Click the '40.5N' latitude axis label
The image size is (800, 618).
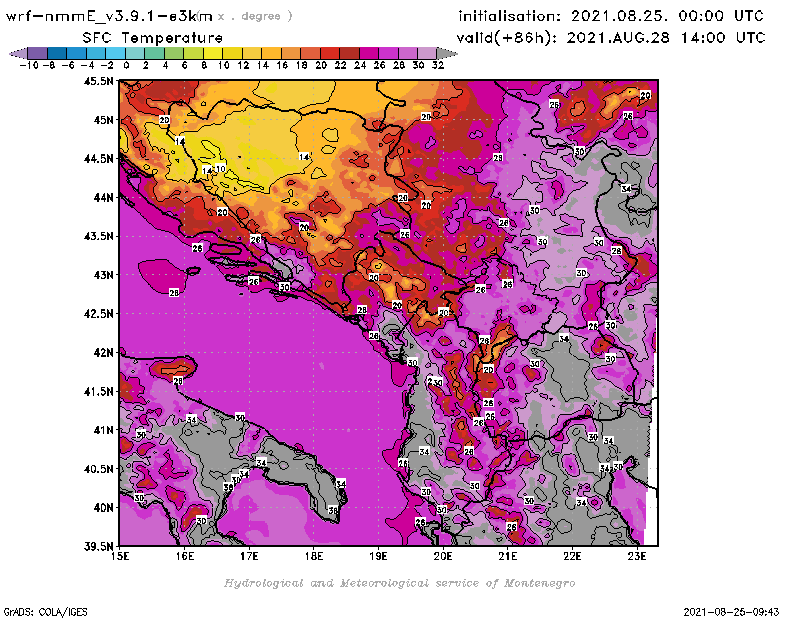[98, 469]
